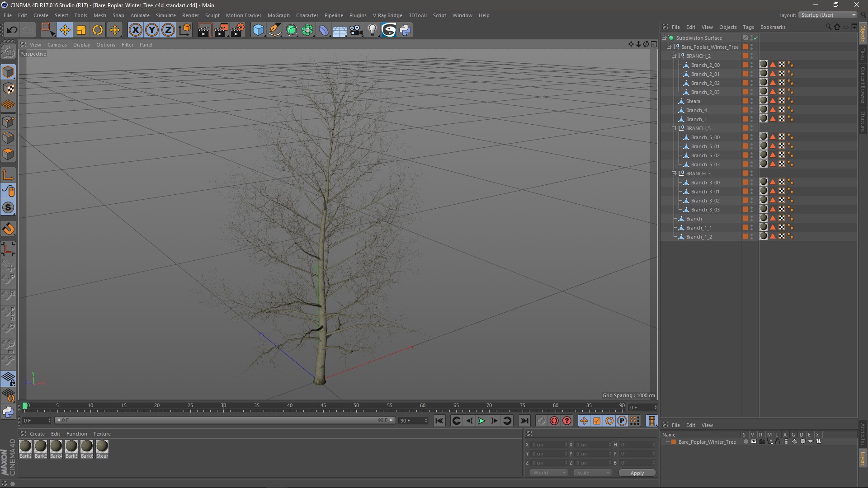Image resolution: width=868 pixels, height=488 pixels.
Task: Open viewport Cameras menu
Action: 57,45
